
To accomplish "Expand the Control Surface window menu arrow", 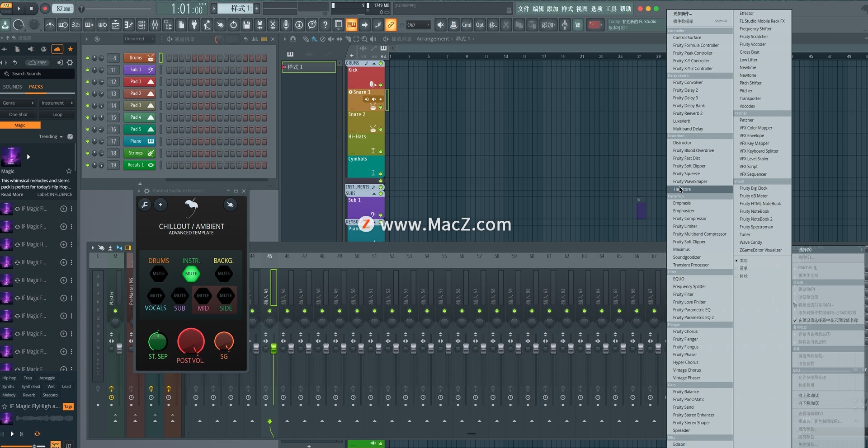I will point(140,191).
